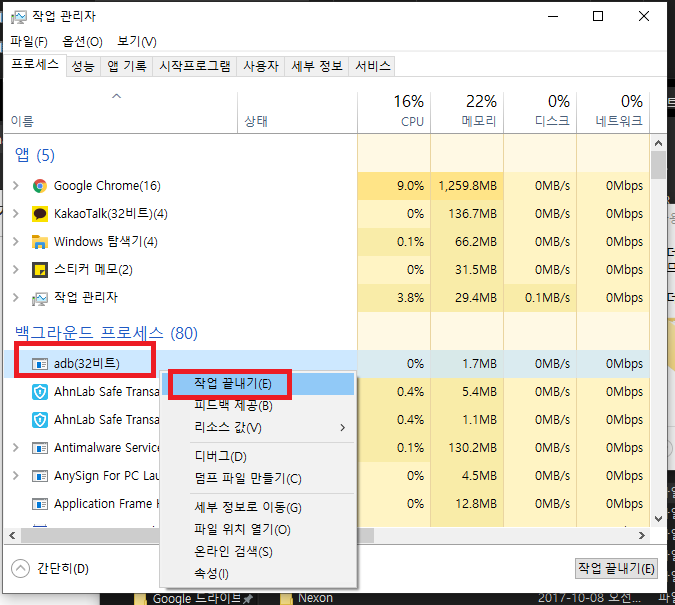Viewport: 675px width, 605px height.
Task: Sort by the CPU column header
Action: [394, 112]
